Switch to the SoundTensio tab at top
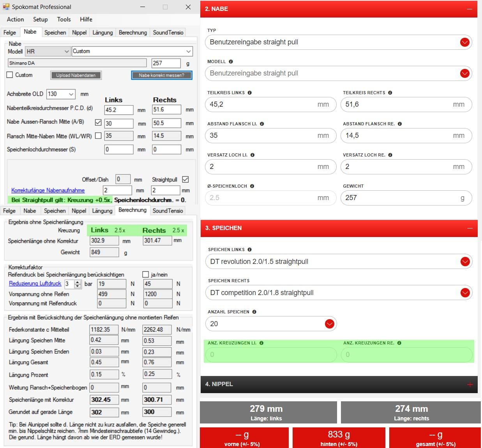The width and height of the screenshot is (482, 448). tap(168, 33)
